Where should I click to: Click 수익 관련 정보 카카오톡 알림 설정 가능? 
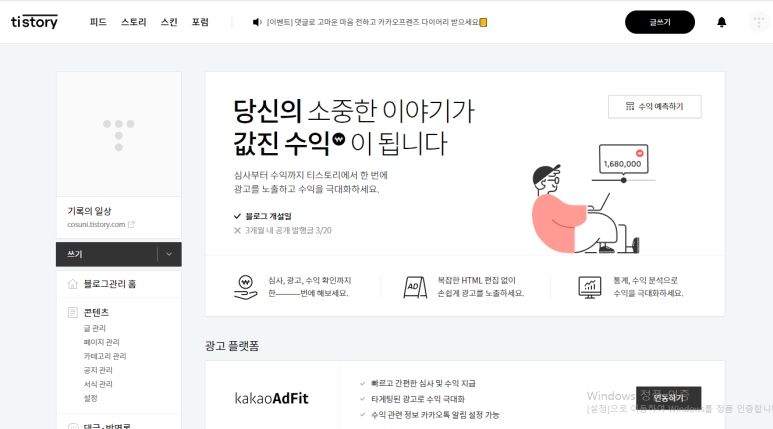coord(435,415)
